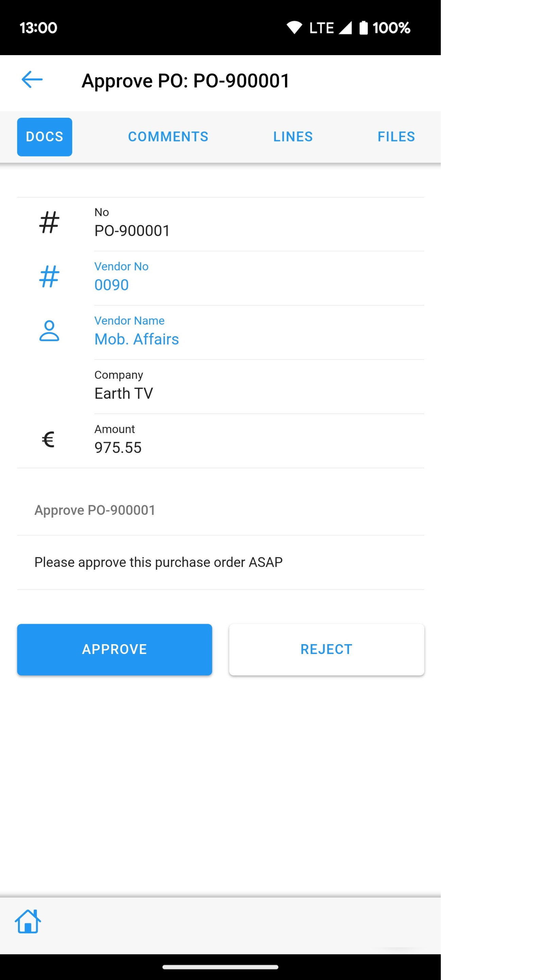The image size is (551, 980).
Task: Open the FILES tab
Action: 396,136
